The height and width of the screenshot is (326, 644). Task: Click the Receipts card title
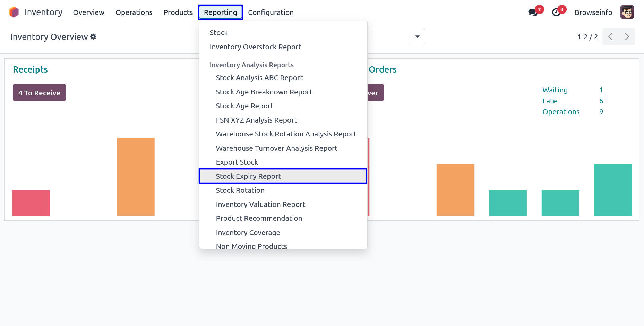pyautogui.click(x=30, y=69)
